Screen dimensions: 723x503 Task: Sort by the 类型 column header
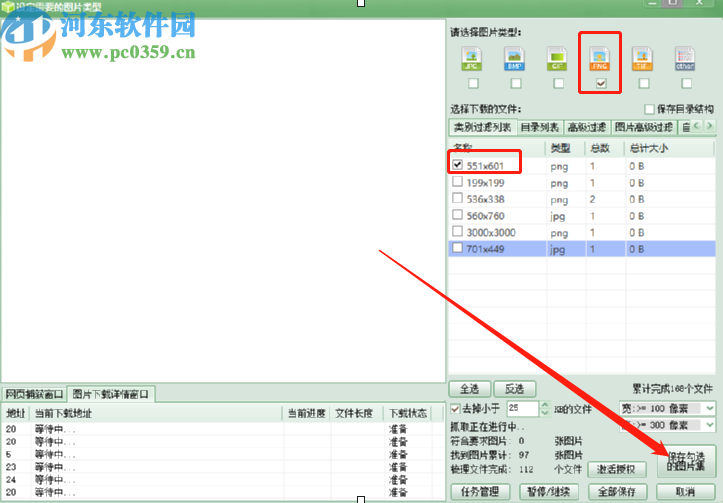[565, 148]
